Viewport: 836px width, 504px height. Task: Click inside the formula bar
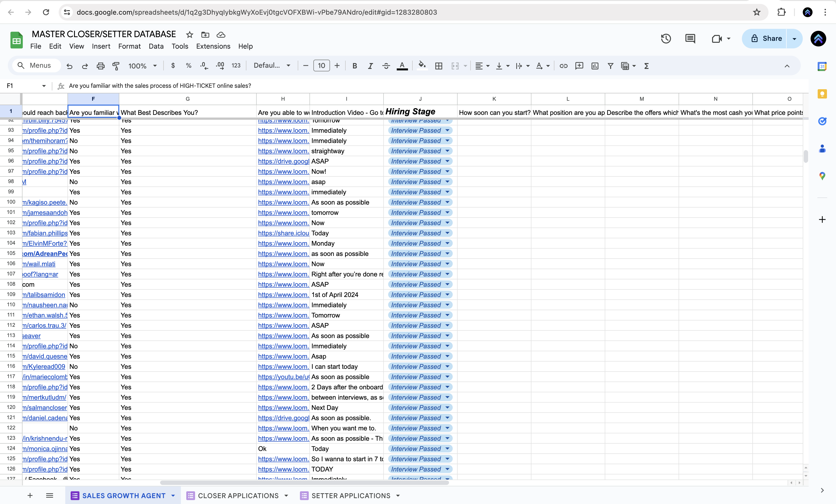click(x=238, y=86)
